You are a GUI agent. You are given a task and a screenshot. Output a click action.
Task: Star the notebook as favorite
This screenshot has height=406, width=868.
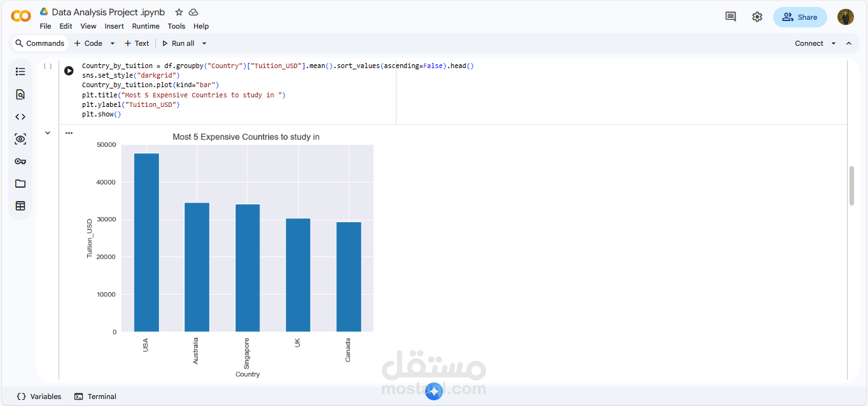pos(180,11)
